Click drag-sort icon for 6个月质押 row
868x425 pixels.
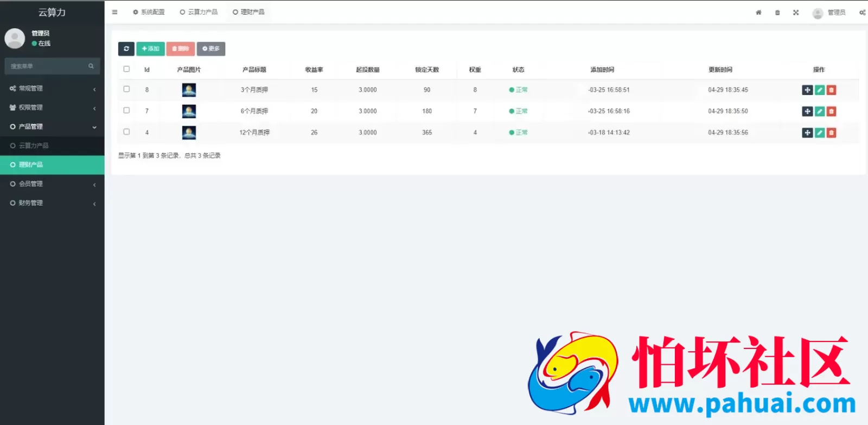[807, 111]
